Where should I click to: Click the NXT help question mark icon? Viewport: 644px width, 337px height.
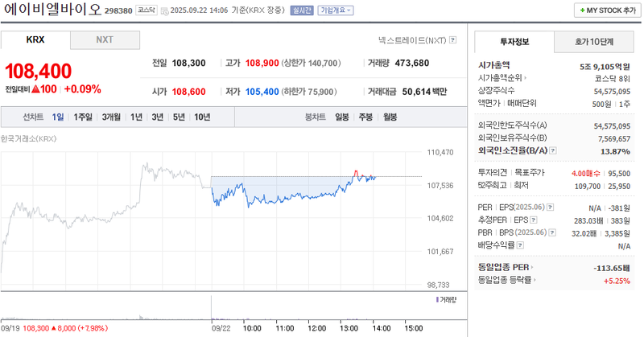[x=452, y=40]
